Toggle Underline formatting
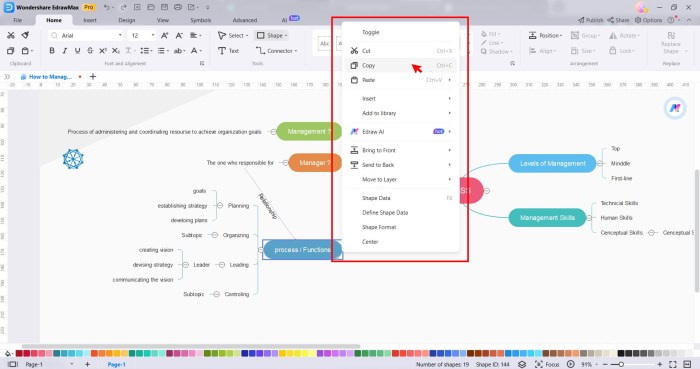The height and width of the screenshot is (369, 700). tap(77, 51)
